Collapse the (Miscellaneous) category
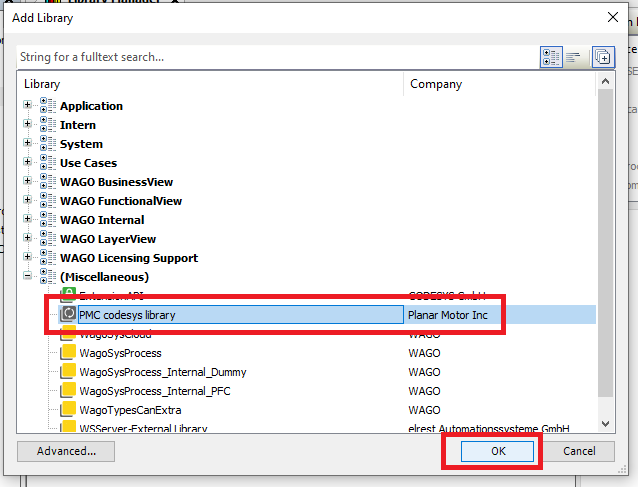Viewport: 638px width, 487px height. tap(28, 277)
